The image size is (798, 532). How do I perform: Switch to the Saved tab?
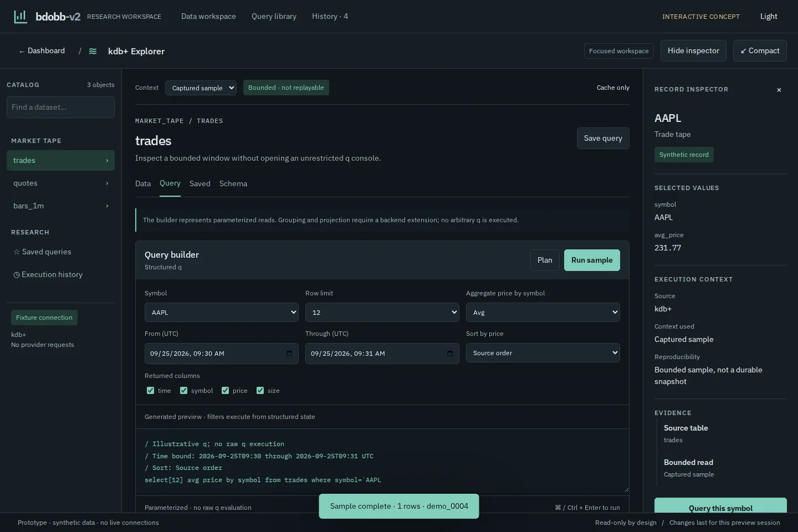pos(200,183)
